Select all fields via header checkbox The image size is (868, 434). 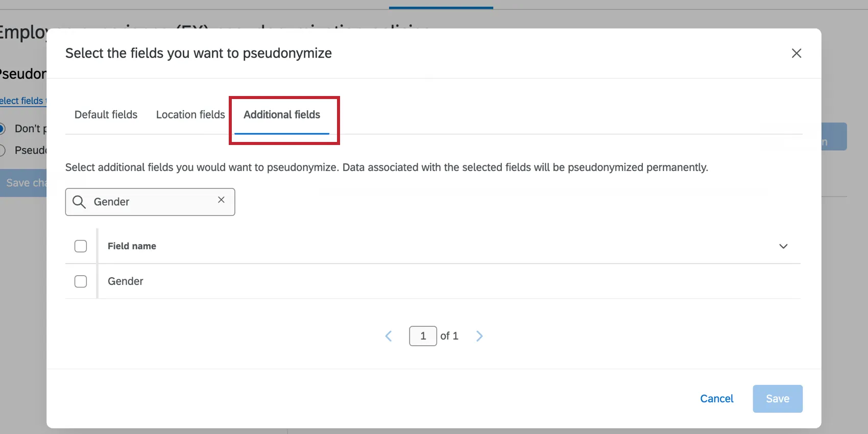click(81, 246)
